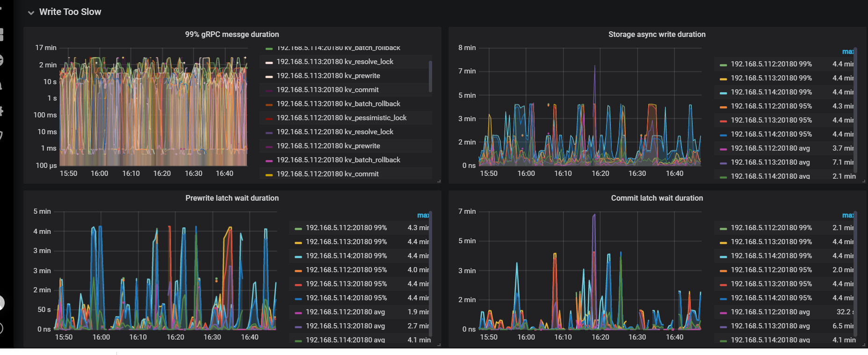Click the Help question mark icon
The width and height of the screenshot is (868, 355).
(x=1, y=328)
